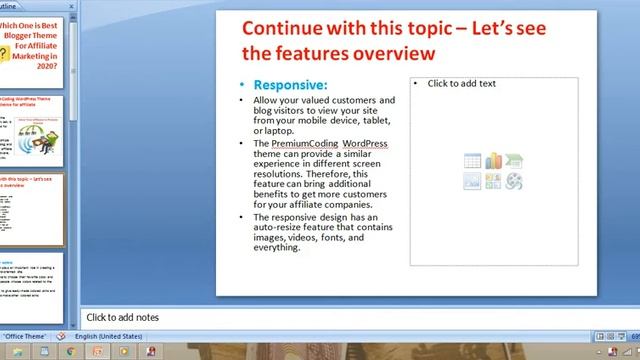Click 'Click to add notes' field
The width and height of the screenshot is (640, 360).
coord(360,318)
